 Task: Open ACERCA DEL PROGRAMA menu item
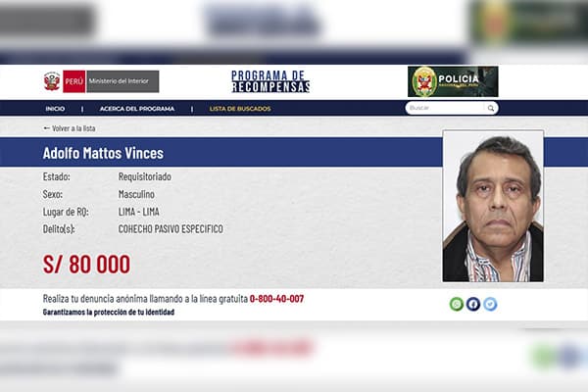click(x=137, y=109)
